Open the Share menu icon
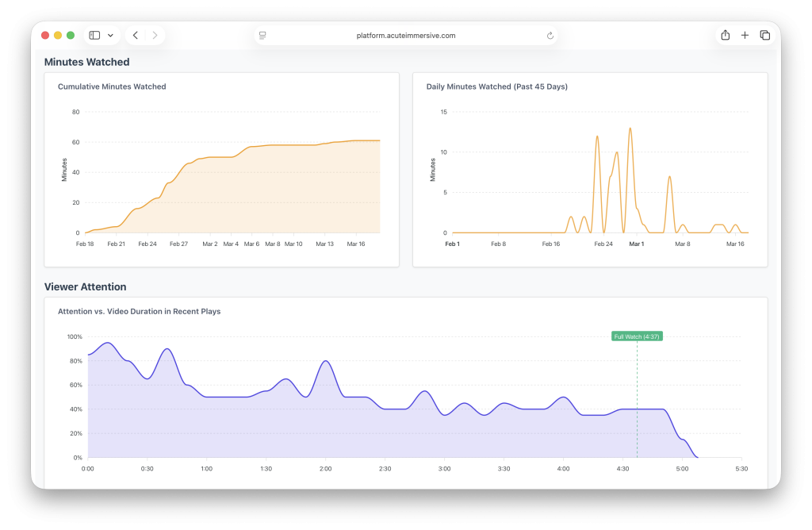 pyautogui.click(x=725, y=35)
